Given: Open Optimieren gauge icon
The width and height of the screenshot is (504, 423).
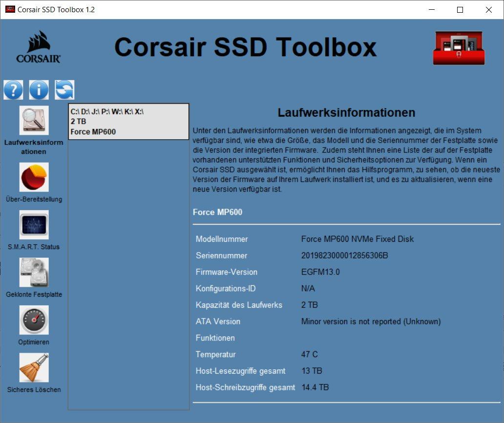Looking at the screenshot, I should click(34, 320).
